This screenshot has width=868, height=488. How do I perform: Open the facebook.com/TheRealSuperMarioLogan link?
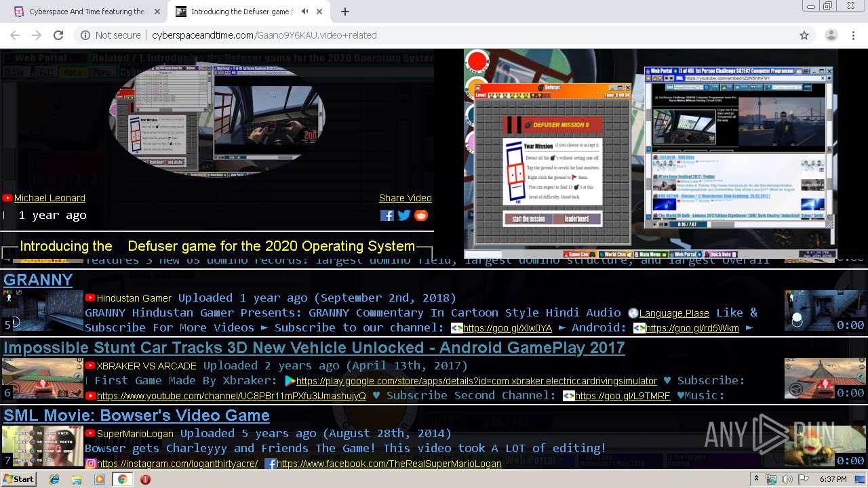point(389,464)
